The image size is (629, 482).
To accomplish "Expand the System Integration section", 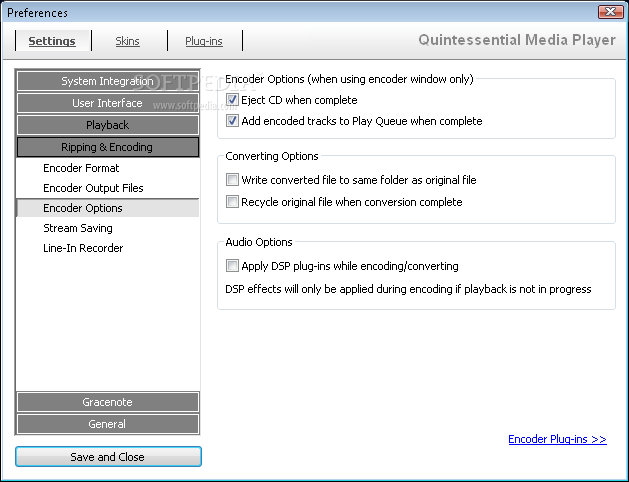I will (108, 81).
